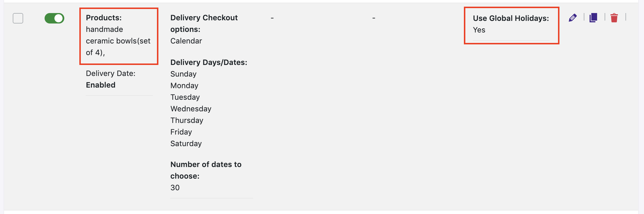The image size is (644, 214).
Task: Select the delete icon at the row's far right
Action: (x=614, y=18)
